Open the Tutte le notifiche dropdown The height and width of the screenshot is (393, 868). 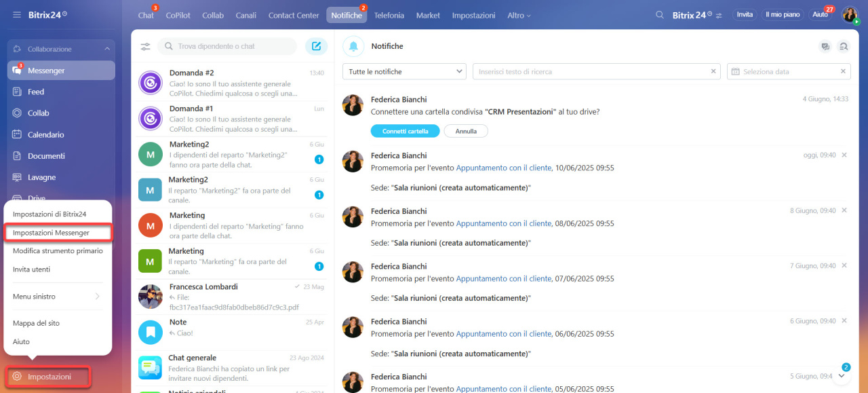pyautogui.click(x=405, y=71)
